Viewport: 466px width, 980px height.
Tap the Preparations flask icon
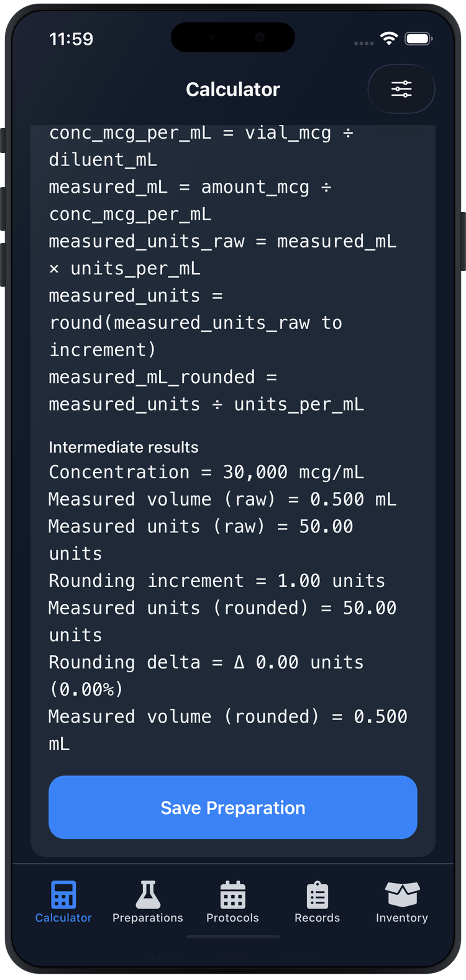point(147,895)
